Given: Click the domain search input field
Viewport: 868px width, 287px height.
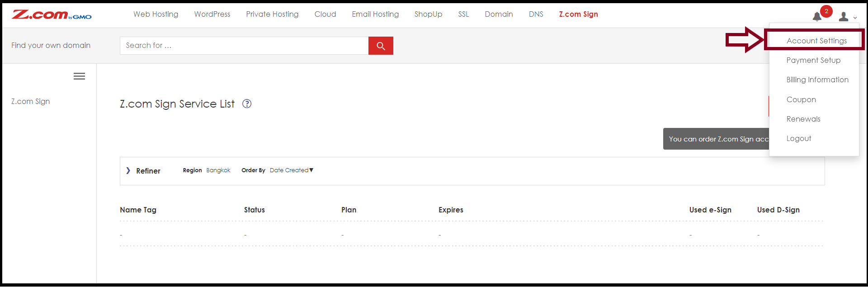Looking at the screenshot, I should pyautogui.click(x=244, y=46).
